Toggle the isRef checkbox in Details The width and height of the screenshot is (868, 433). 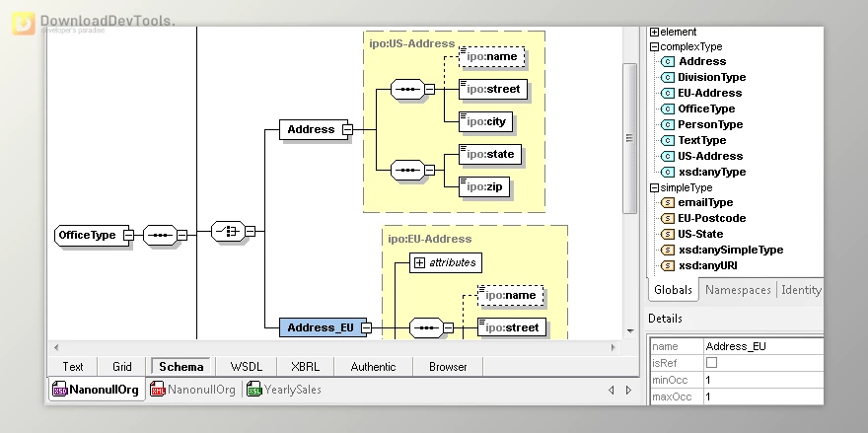712,363
